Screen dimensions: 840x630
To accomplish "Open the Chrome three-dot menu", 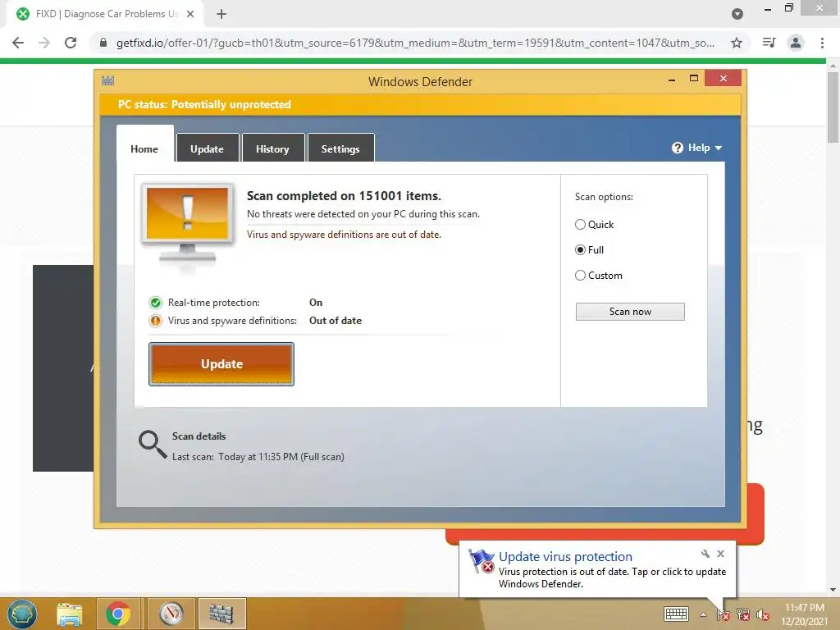I will point(822,43).
